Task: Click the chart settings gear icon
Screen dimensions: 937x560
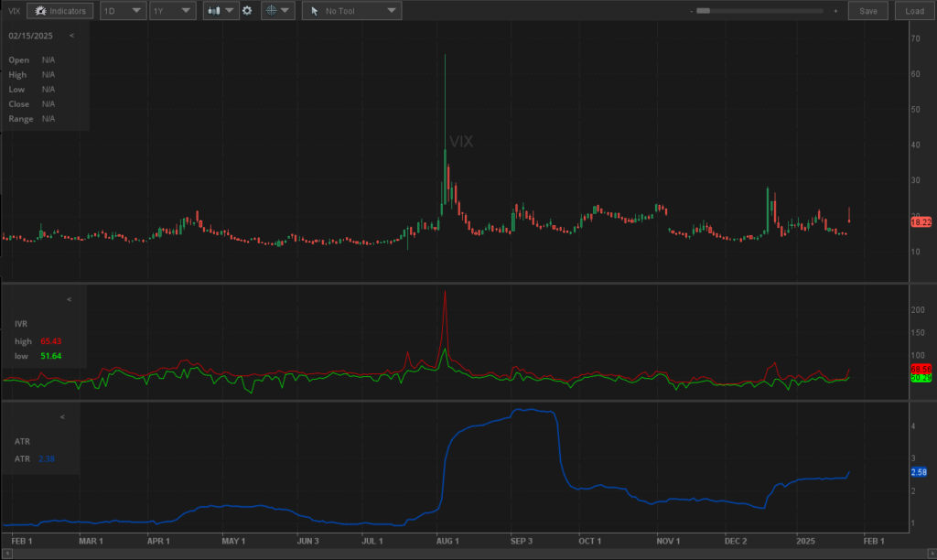Action: pos(247,11)
